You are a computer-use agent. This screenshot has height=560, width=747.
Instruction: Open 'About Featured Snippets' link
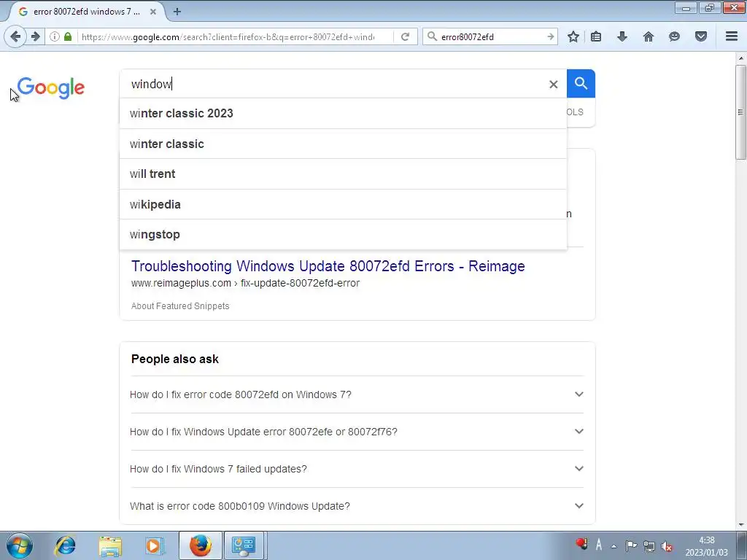pyautogui.click(x=180, y=306)
